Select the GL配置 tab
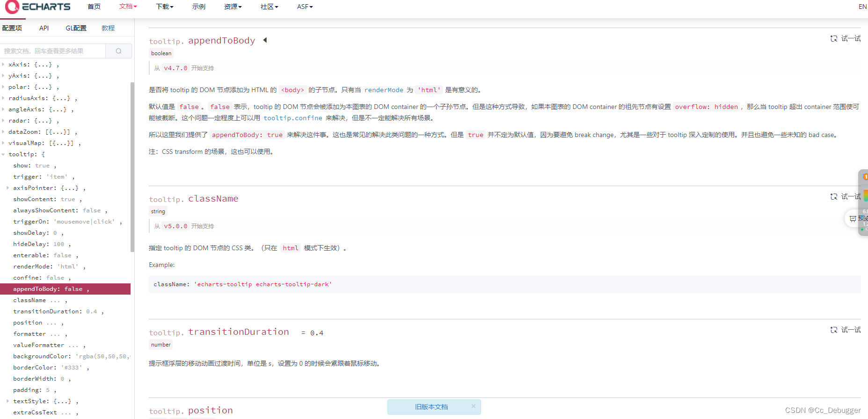The width and height of the screenshot is (868, 419). (x=76, y=28)
